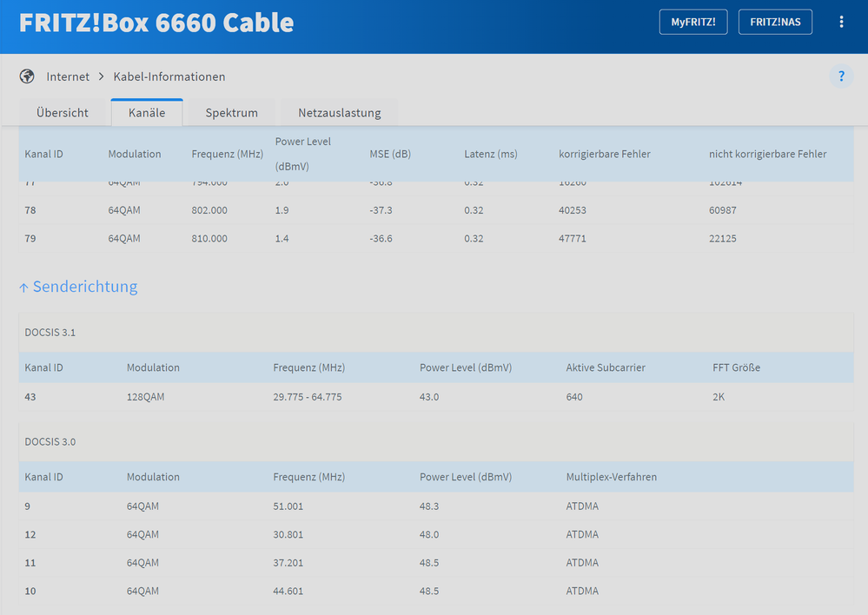868x615 pixels.
Task: Click DOCSIS 3.0 channel ID 11
Action: click(x=30, y=563)
